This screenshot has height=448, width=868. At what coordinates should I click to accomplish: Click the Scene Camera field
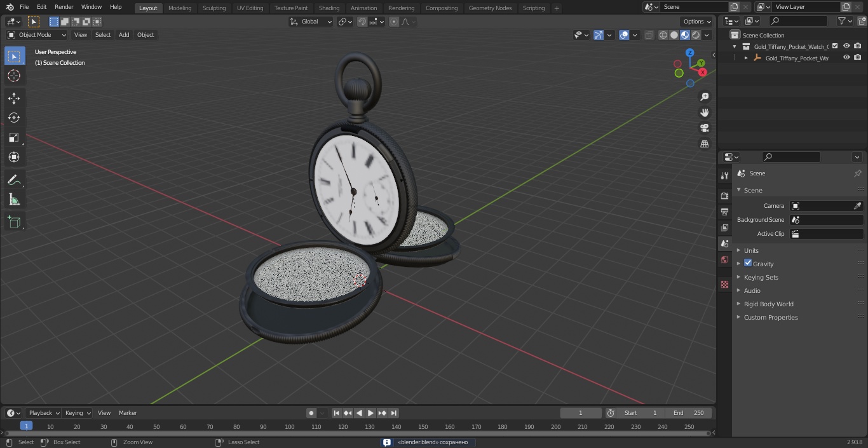pos(826,206)
